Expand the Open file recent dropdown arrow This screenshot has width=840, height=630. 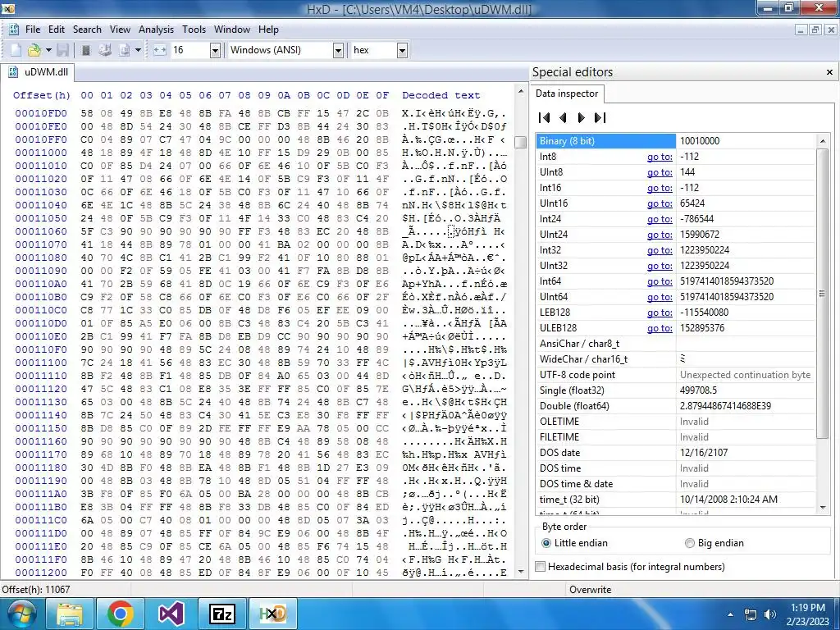[x=48, y=50]
